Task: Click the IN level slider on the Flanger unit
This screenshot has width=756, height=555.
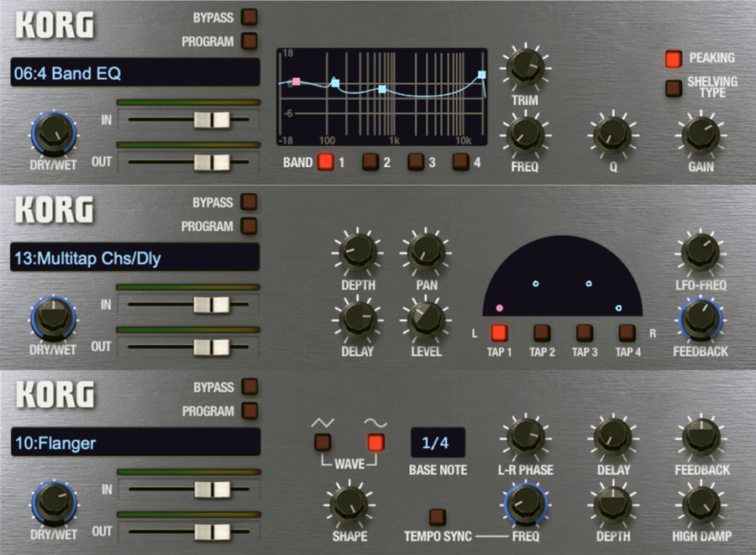Action: pos(213,490)
